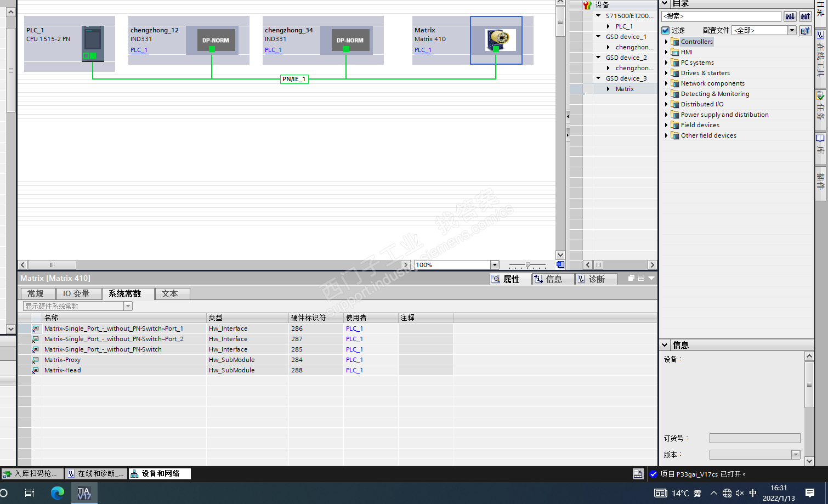
Task: Click the device overview wrench icon
Action: tap(587, 5)
